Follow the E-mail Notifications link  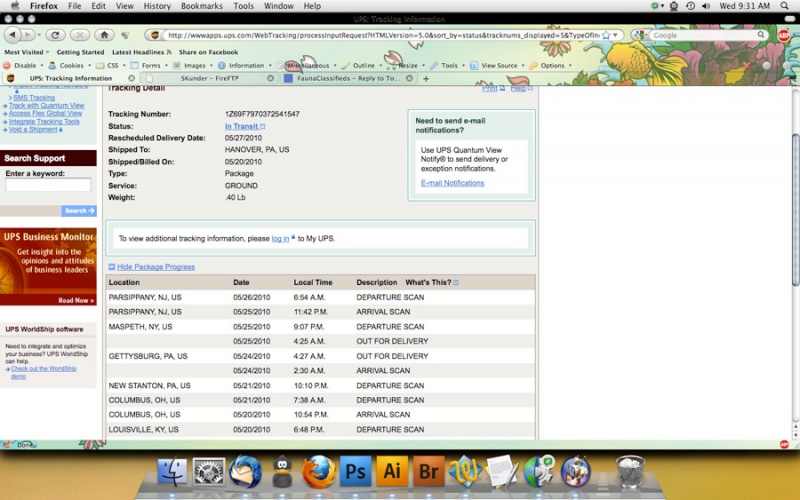(452, 183)
